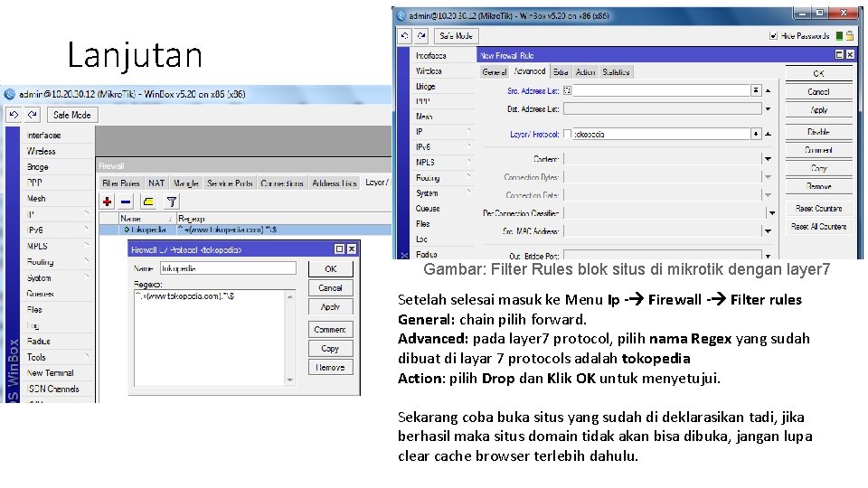
Task: Expand the Content field arrow
Action: click(x=769, y=159)
